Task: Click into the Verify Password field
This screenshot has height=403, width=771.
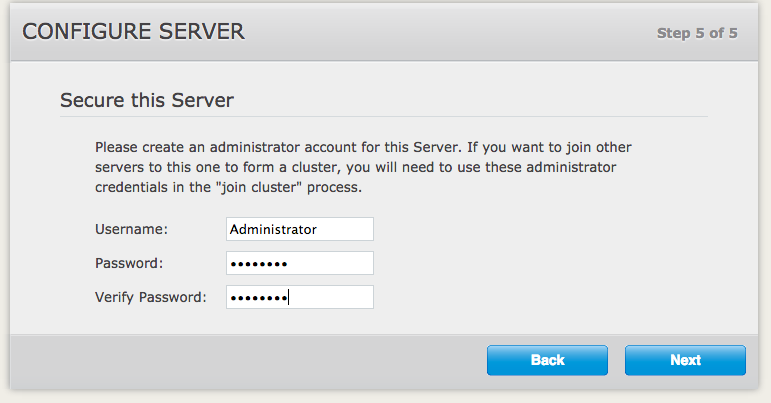Action: (x=300, y=297)
